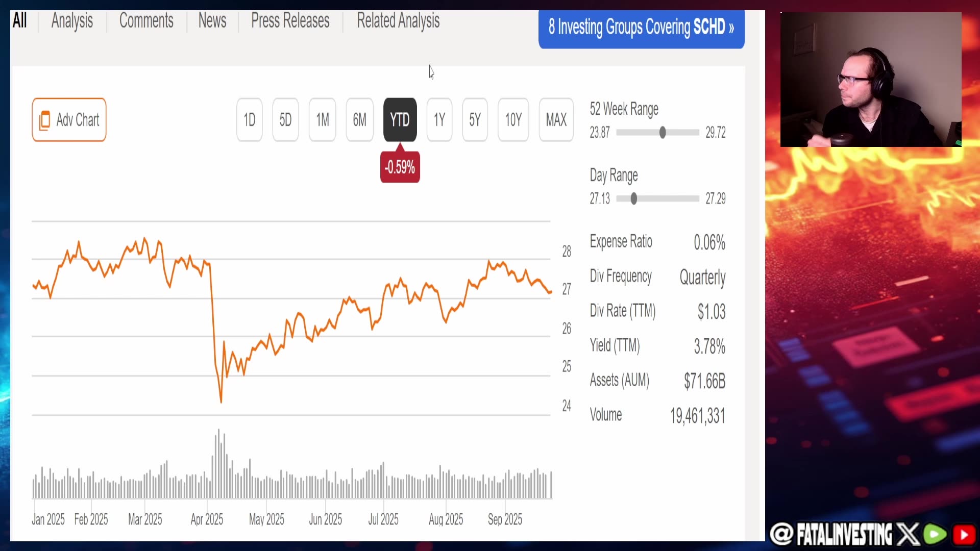Click the 52 Week Range slider marker
This screenshot has width=980, height=551.
pyautogui.click(x=663, y=133)
